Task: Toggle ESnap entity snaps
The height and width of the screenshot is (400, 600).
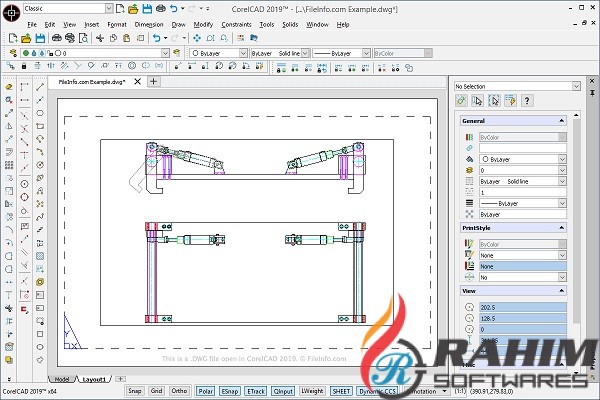Action: [x=230, y=391]
